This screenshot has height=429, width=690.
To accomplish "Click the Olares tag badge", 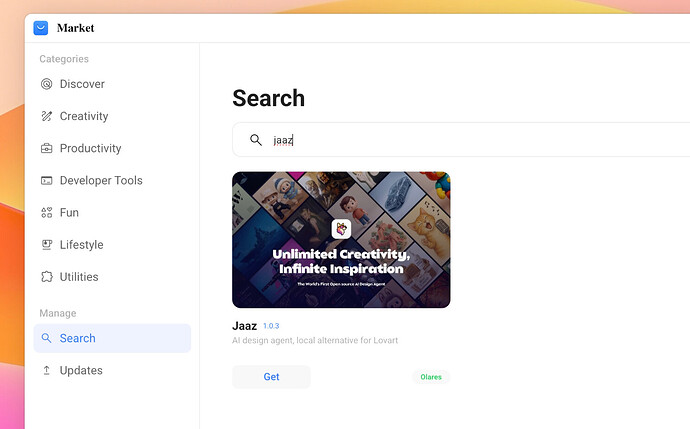I will tap(431, 377).
